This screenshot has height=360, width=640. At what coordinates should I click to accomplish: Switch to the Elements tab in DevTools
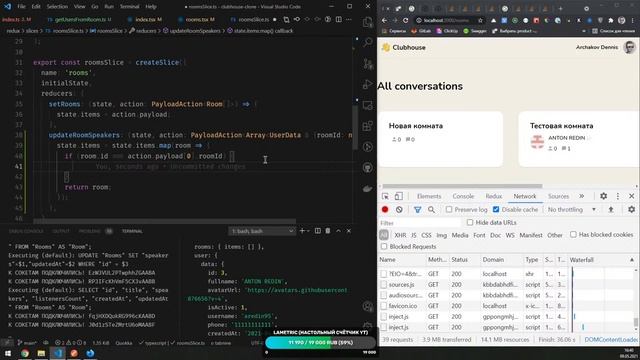[x=429, y=196]
